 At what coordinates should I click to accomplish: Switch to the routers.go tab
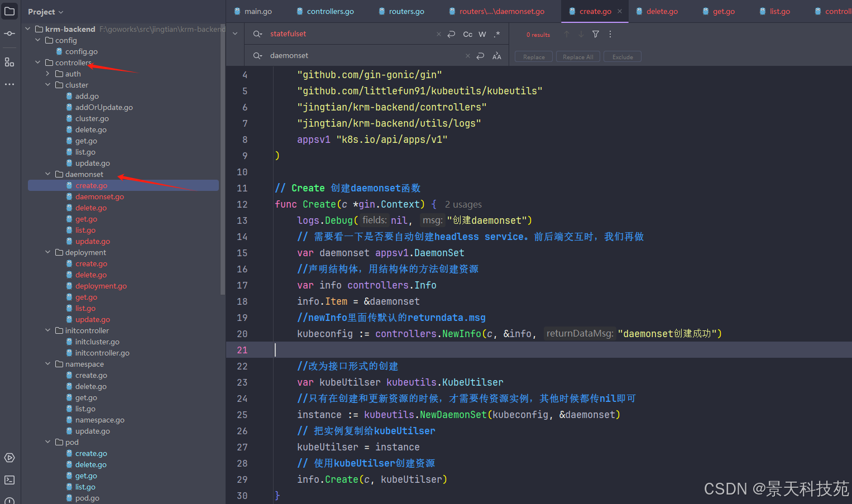pos(401,11)
